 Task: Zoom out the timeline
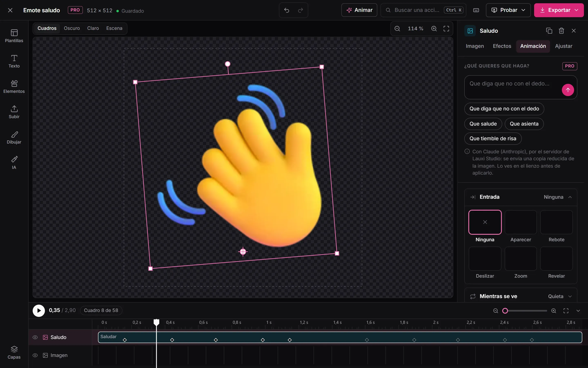[496, 311]
